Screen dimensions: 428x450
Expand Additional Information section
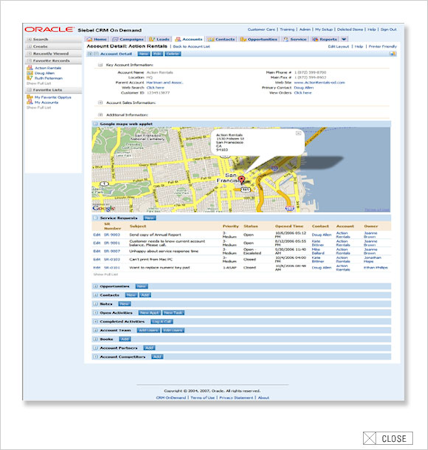click(100, 115)
